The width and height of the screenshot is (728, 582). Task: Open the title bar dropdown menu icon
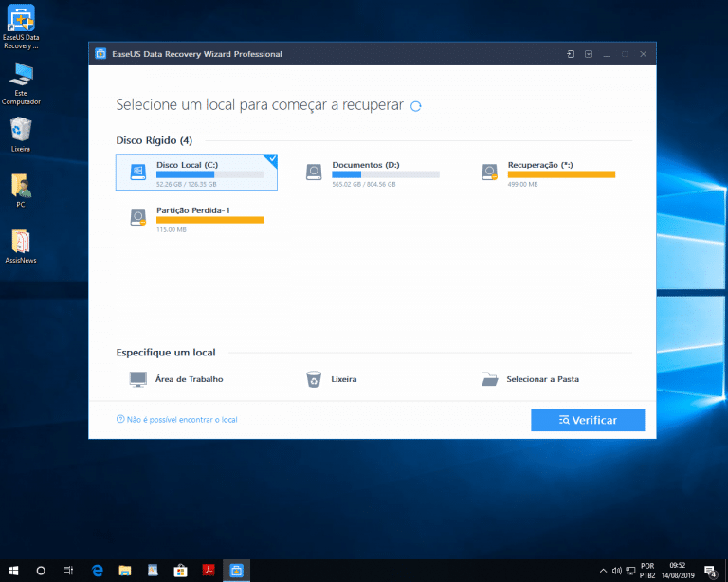(589, 54)
